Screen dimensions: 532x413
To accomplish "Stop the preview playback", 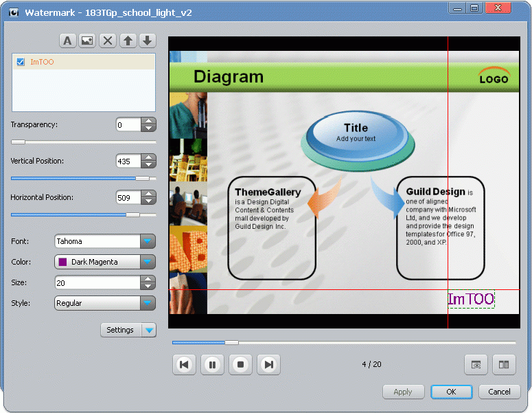I will point(240,364).
